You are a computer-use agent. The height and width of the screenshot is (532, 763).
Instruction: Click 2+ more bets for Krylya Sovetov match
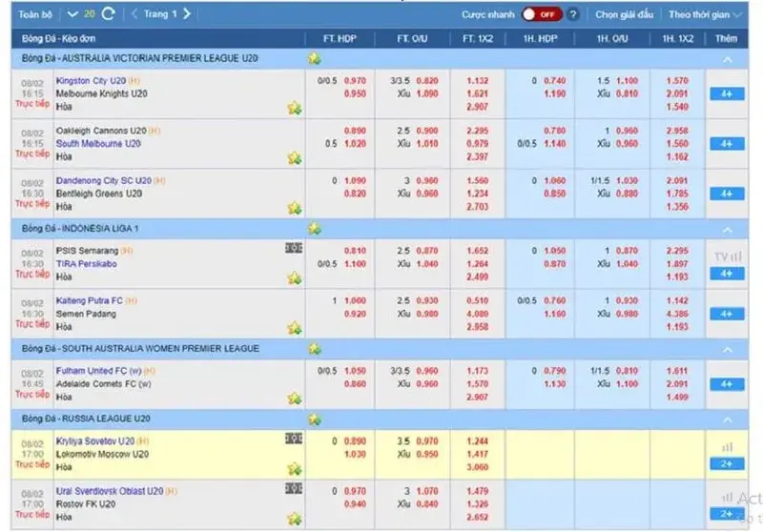(x=727, y=463)
